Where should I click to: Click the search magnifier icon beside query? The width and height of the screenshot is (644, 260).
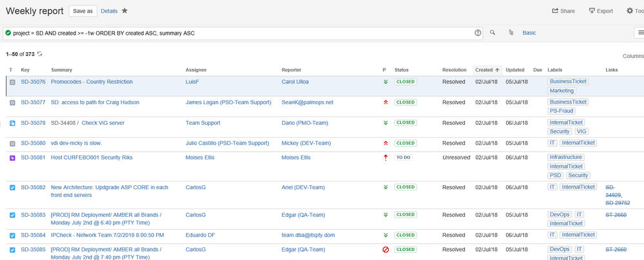[x=493, y=33]
